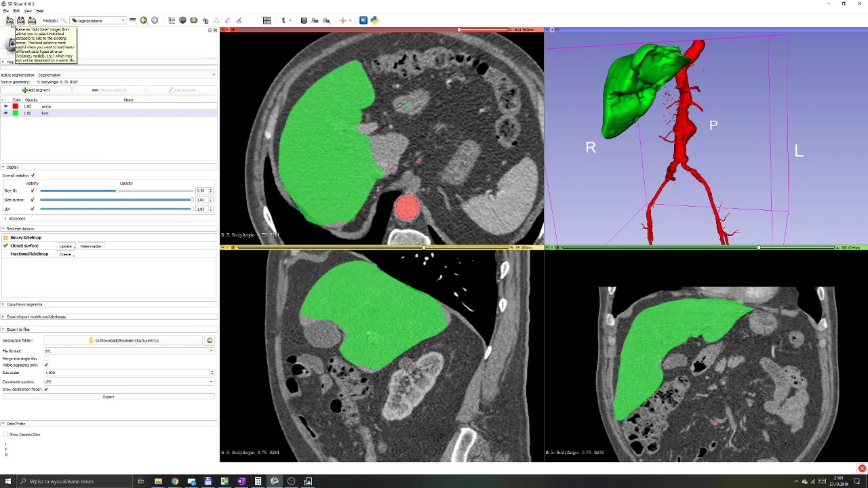Screen dimensions: 868x488
Task: Click the destination folder path button
Action: (x=124, y=340)
